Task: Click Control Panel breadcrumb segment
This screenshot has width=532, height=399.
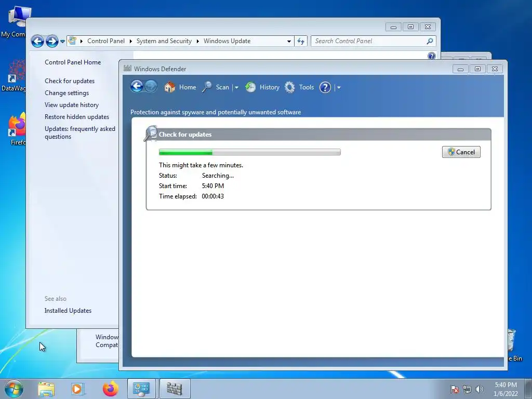Action: point(106,41)
